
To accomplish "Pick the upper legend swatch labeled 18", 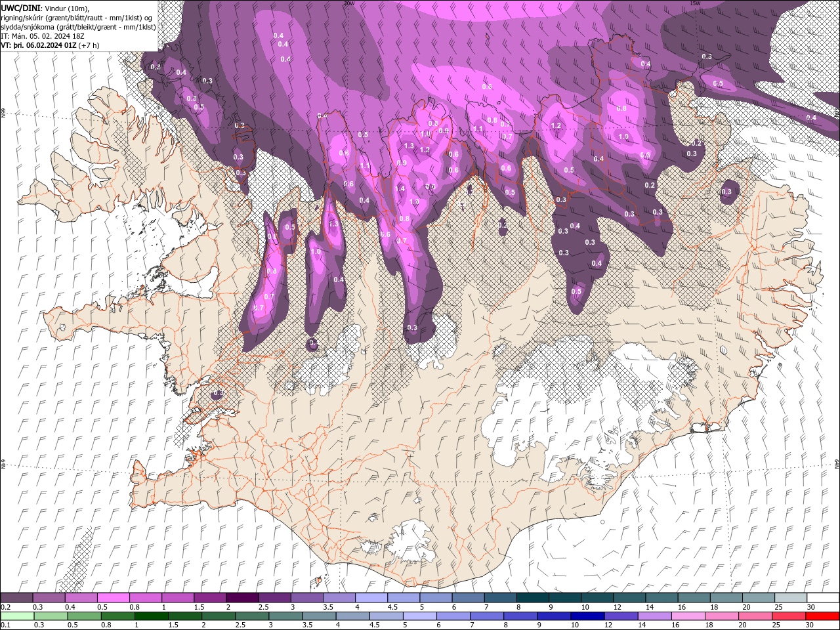I will click(726, 598).
